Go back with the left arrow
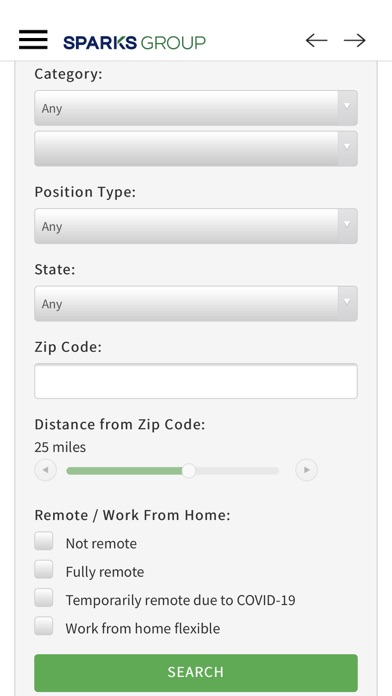Viewport: 392px width, 696px height. [317, 40]
